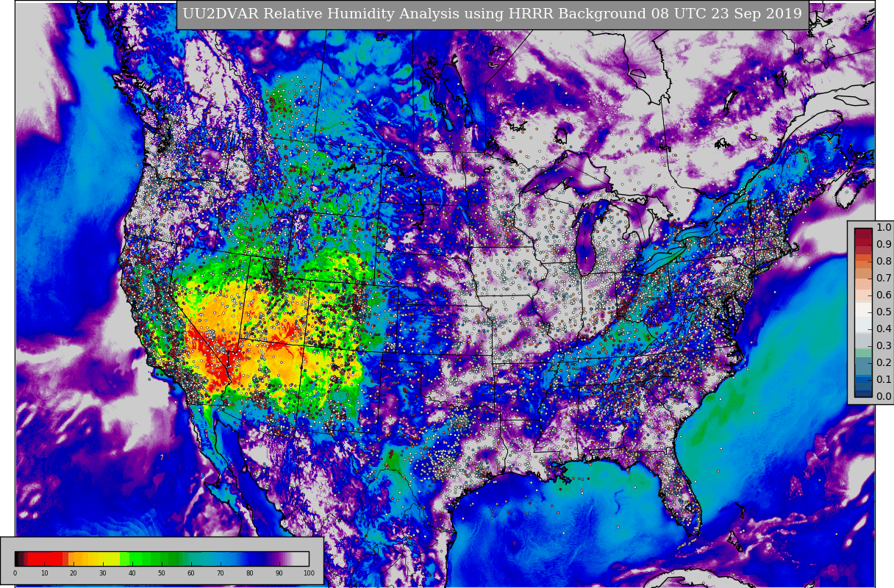The height and width of the screenshot is (588, 894).
Task: Click the '0.8' label on the right colorbar
Action: pos(884,262)
